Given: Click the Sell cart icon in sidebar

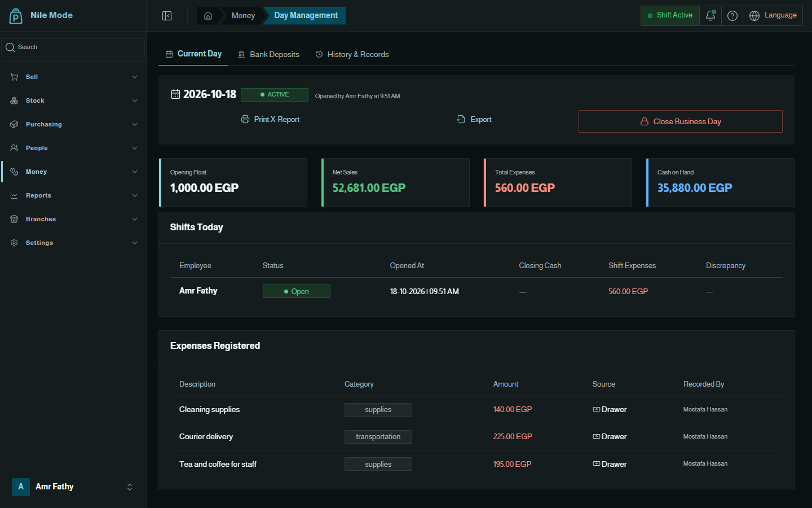Looking at the screenshot, I should coord(14,77).
